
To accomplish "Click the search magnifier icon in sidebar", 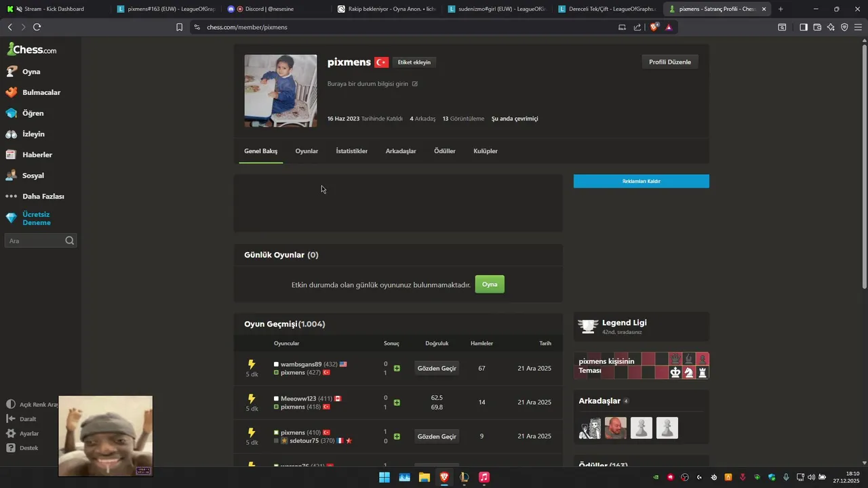I will click(69, 241).
